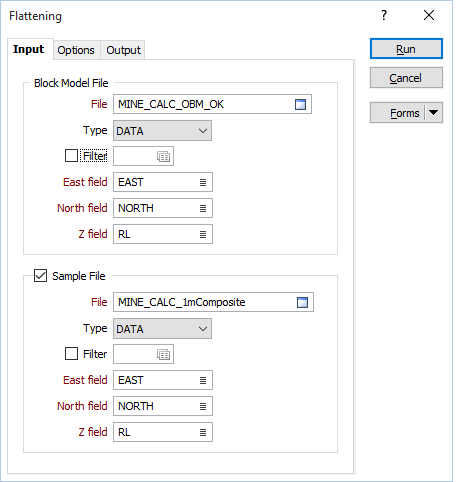Click the Run button

click(406, 49)
